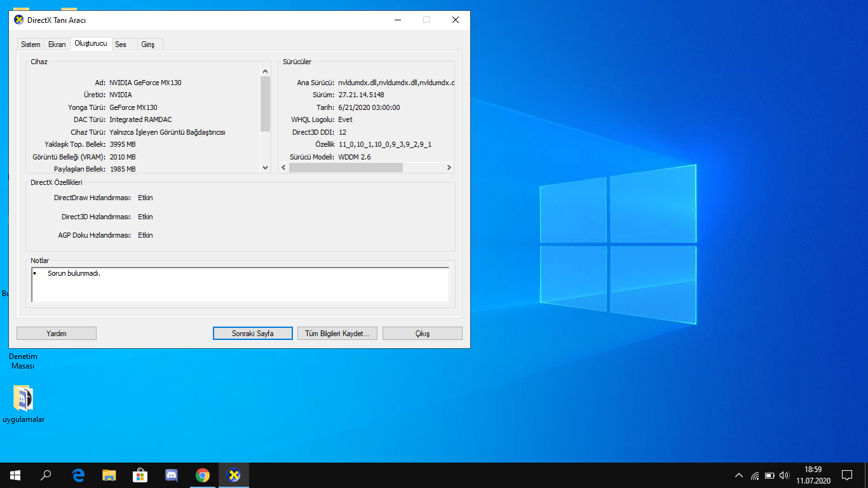Click the Cihaz list scroll-up arrow
Viewport: 868px width, 488px height.
click(x=266, y=71)
